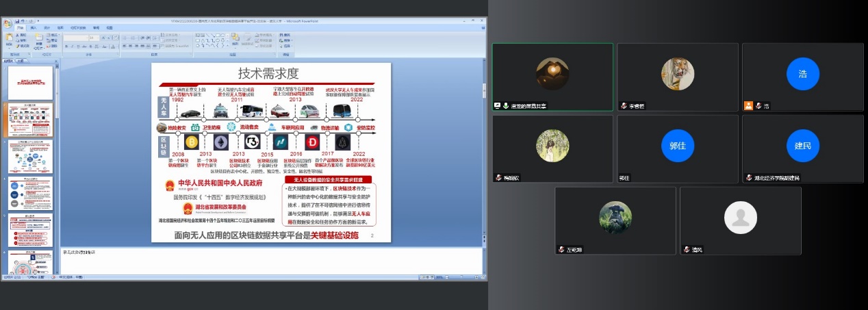Click the Paste icon in the ribbon
The width and height of the screenshot is (868, 310).
click(x=9, y=39)
